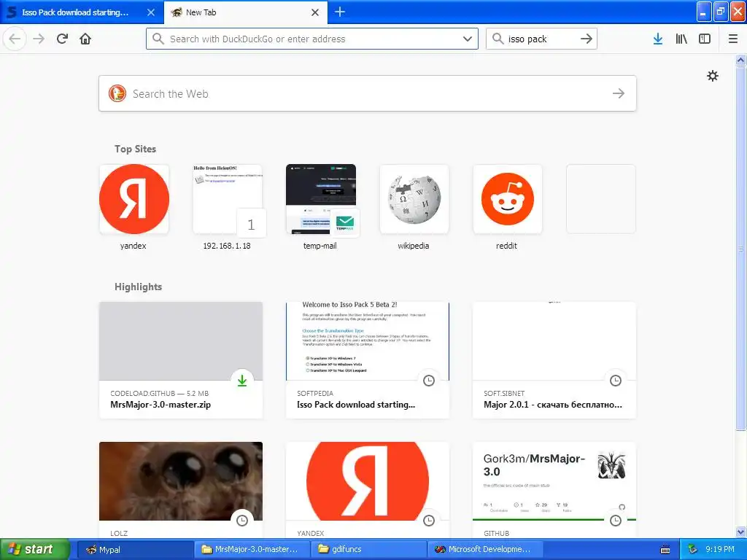The image size is (747, 560).
Task: Toggle the sidebar panel icon
Action: 705,39
